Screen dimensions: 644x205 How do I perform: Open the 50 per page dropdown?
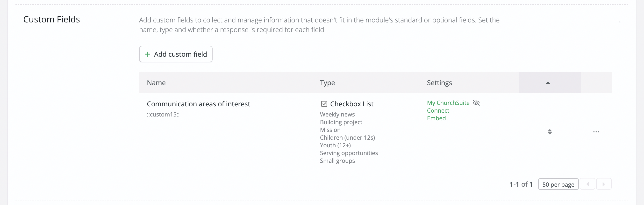pos(558,184)
